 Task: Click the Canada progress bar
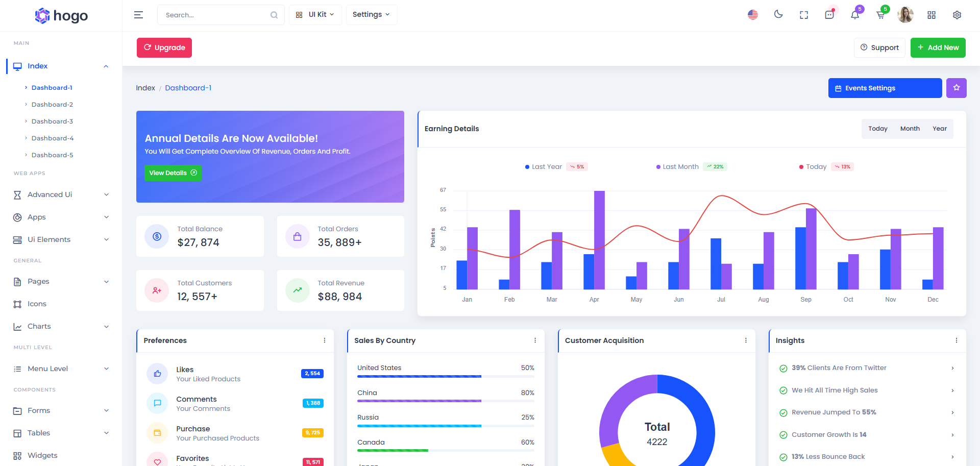pyautogui.click(x=446, y=451)
